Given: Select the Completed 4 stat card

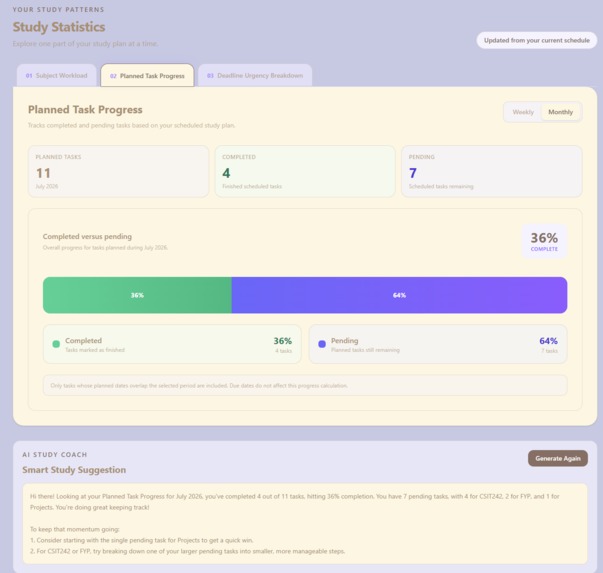Looking at the screenshot, I should pyautogui.click(x=305, y=172).
